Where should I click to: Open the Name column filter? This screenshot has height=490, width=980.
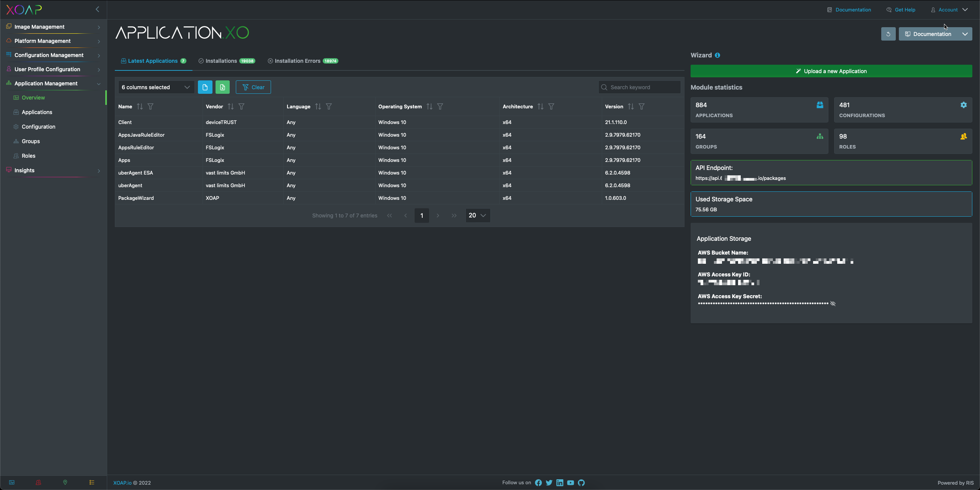coord(150,106)
